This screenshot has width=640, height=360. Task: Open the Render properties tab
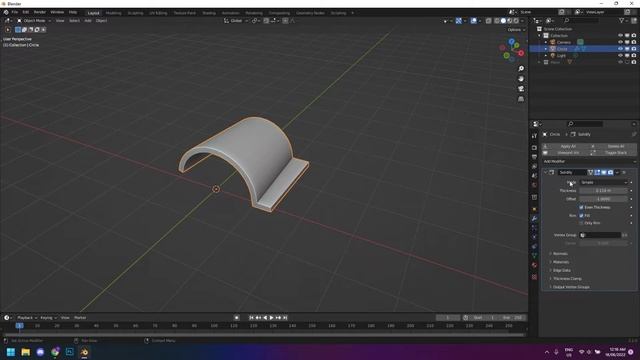coord(534,147)
